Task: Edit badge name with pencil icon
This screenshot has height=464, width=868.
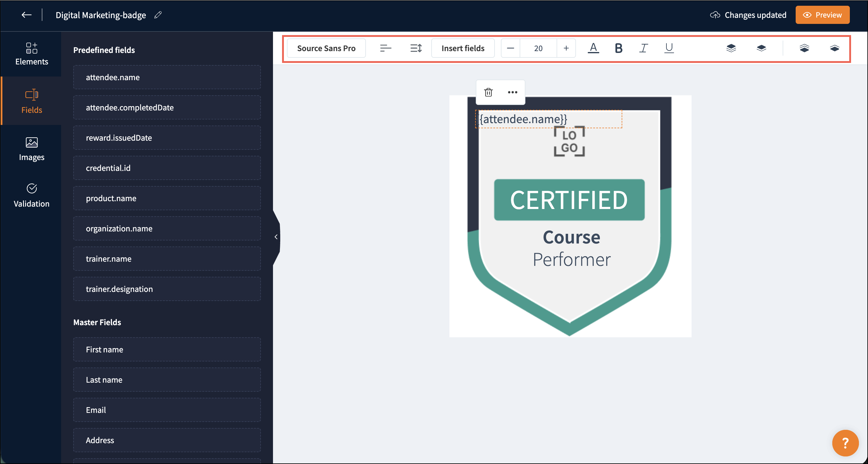Action: click(x=158, y=15)
